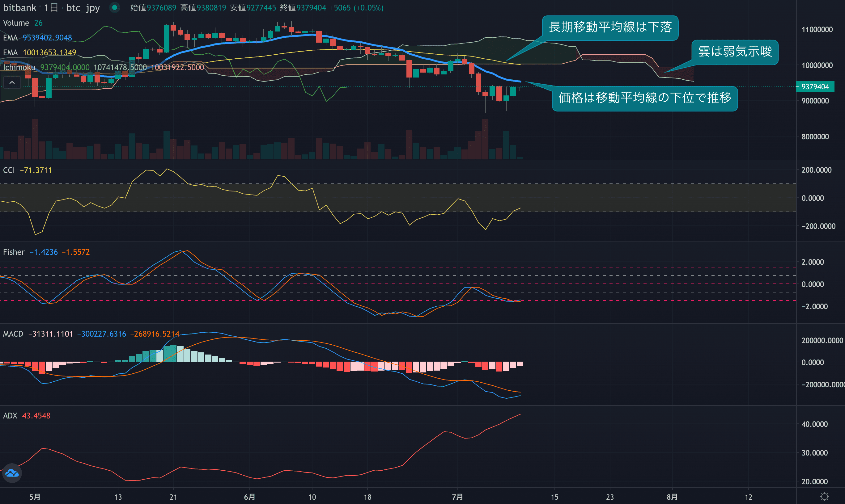Image resolution: width=845 pixels, height=504 pixels.
Task: Select the yellow EMA indicator legend
Action: (10, 52)
